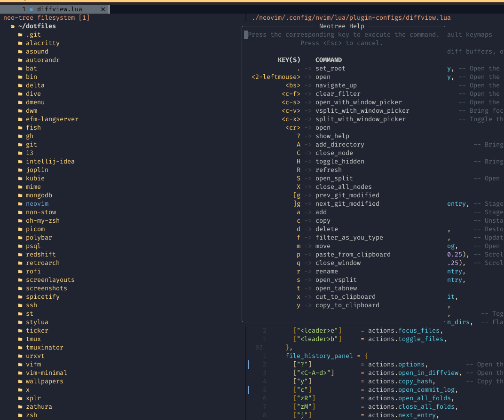This screenshot has width=504, height=420.
Task: Click the close_all_nodes help entry
Action: 343,187
